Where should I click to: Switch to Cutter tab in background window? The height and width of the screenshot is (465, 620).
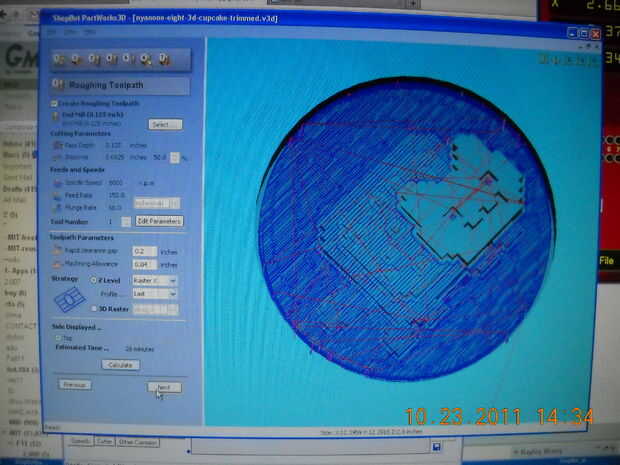tap(104, 442)
